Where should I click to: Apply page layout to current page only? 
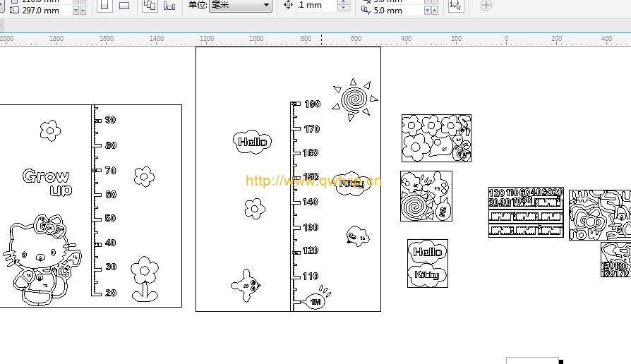pyautogui.click(x=169, y=6)
